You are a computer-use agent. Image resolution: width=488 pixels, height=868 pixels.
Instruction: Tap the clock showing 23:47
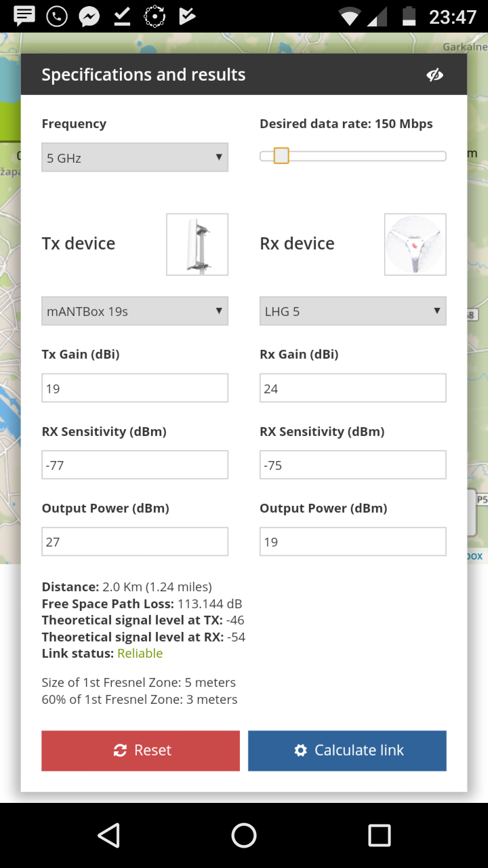point(453,16)
